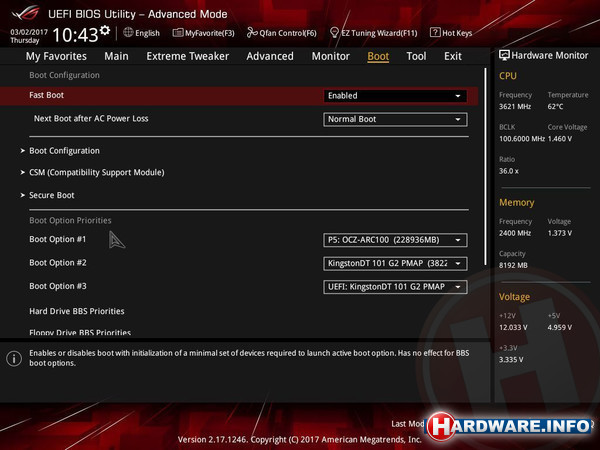Expand the Boot Configuration submenu
The width and height of the screenshot is (600, 450).
coord(64,151)
